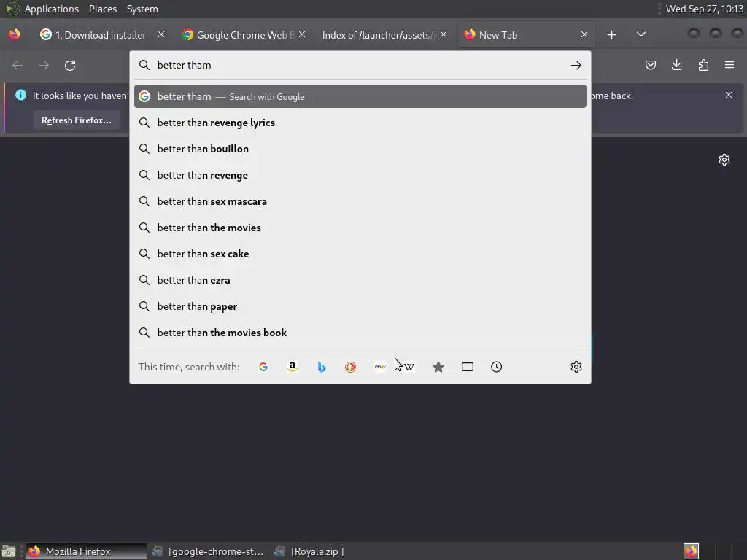Viewport: 747px width, 560px height.
Task: Open the Places menu
Action: 103,9
